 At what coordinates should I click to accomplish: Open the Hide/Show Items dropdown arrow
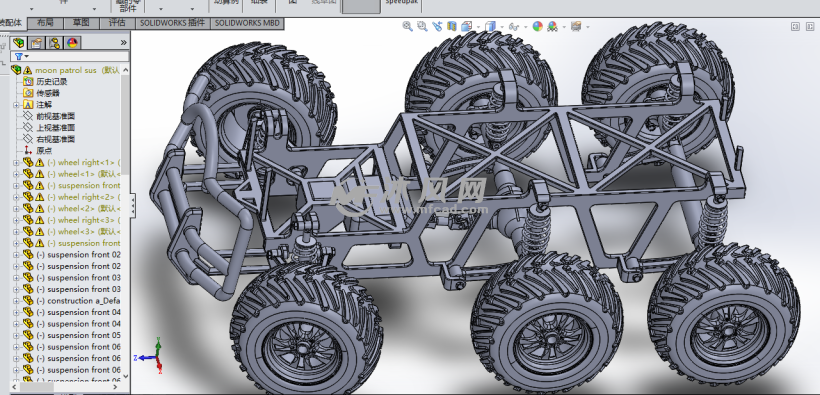(525, 27)
